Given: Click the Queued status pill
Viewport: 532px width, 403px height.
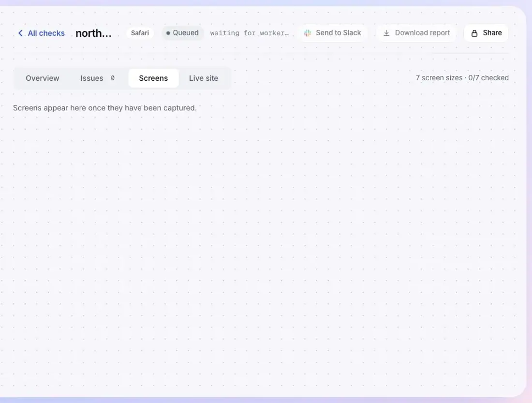Looking at the screenshot, I should pyautogui.click(x=182, y=33).
